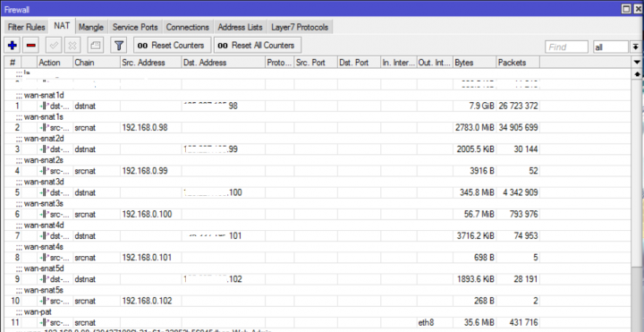
Task: Click the action icon in rule 4
Action: point(45,171)
